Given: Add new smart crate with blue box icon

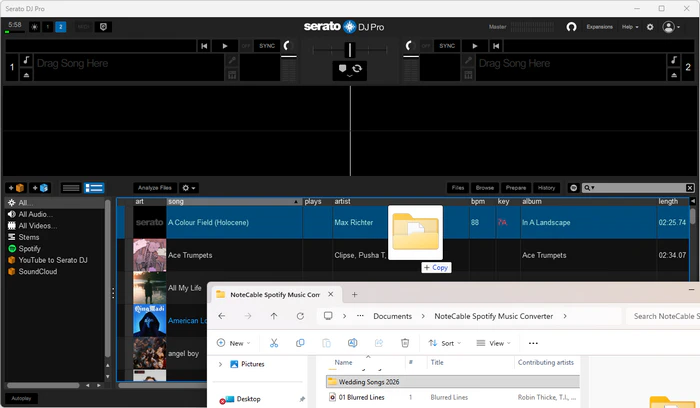Looking at the screenshot, I should tap(39, 188).
